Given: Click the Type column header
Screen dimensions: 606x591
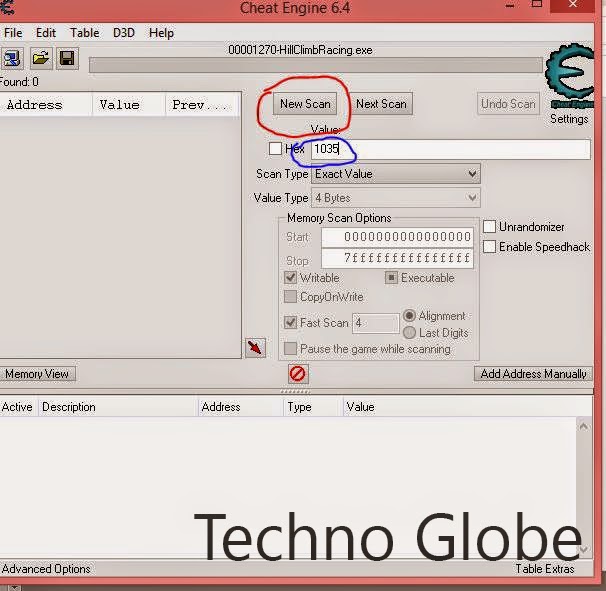Looking at the screenshot, I should coord(313,407).
